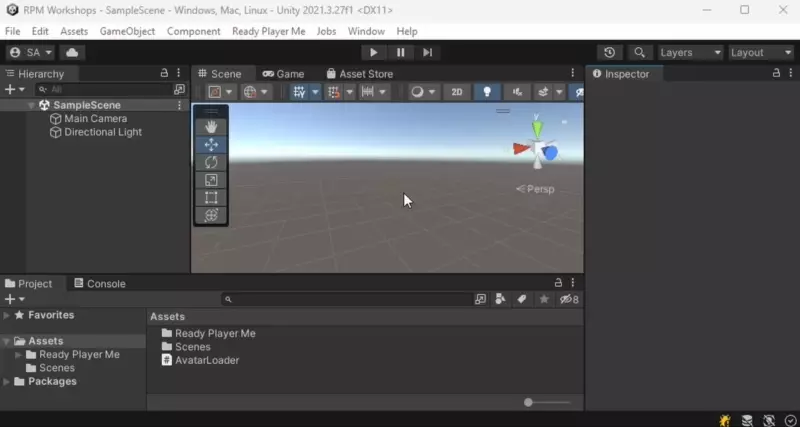This screenshot has height=427, width=800.
Task: Expand the Packages folder tree
Action: tap(8, 382)
